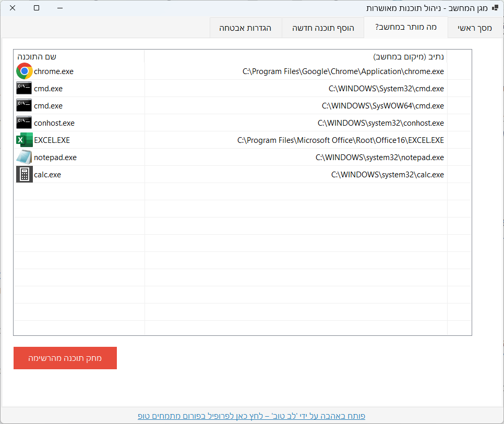Click the calculator icon for calc.exe
Viewport: 504px width, 424px height.
tap(25, 175)
